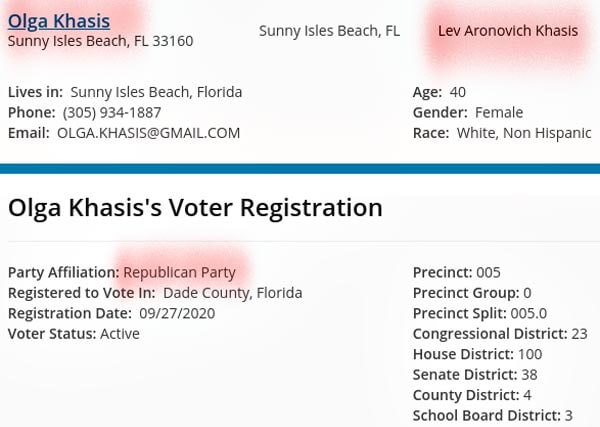Image resolution: width=600 pixels, height=427 pixels.
Task: Select the Sunny Isles Beach, FL 33160 address
Action: 101,41
